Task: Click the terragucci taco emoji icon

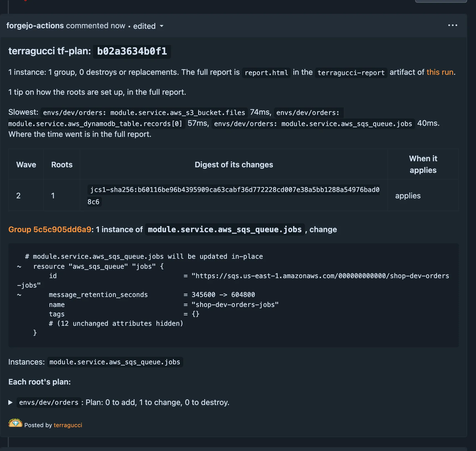Action: [15, 423]
